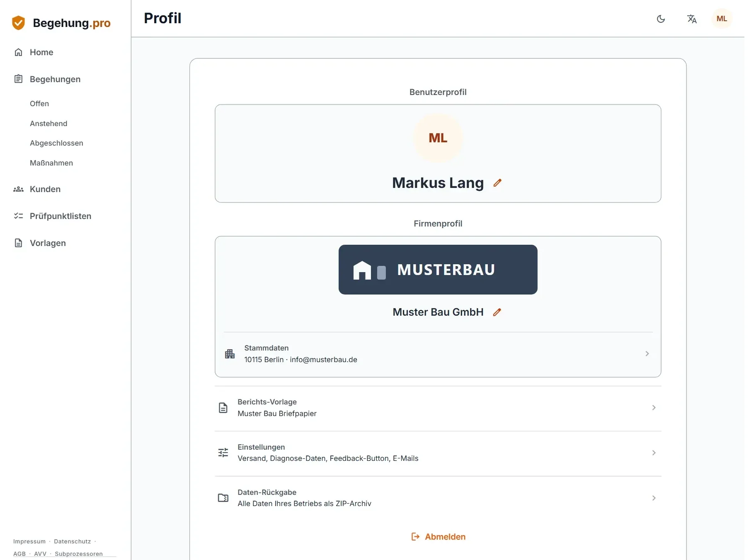Open language translation icon

pyautogui.click(x=692, y=19)
